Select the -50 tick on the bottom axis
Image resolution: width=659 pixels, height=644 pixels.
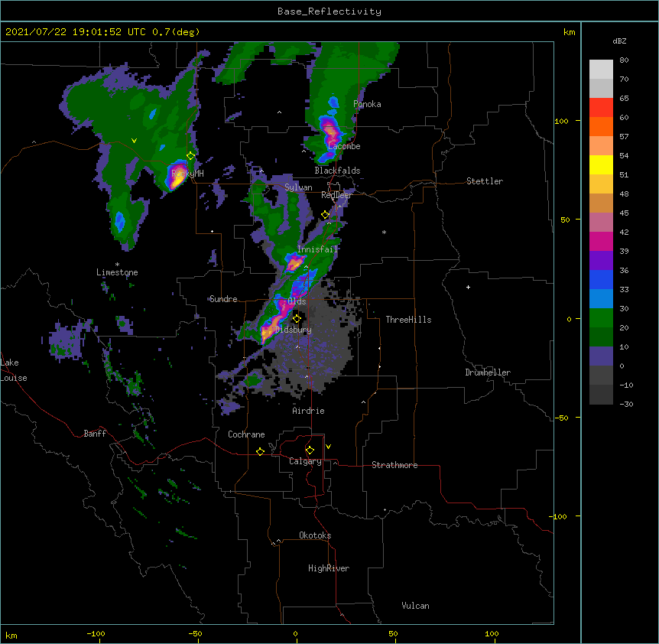[x=195, y=633]
